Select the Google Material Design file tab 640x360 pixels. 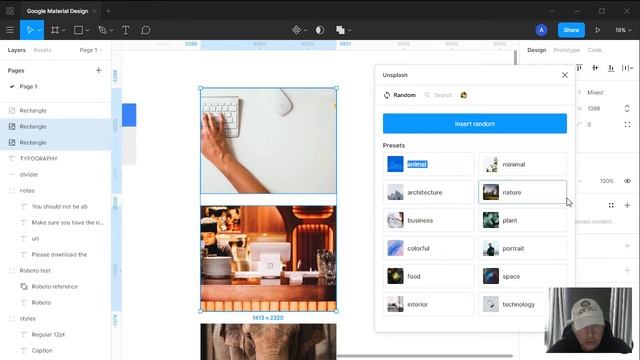click(x=58, y=11)
